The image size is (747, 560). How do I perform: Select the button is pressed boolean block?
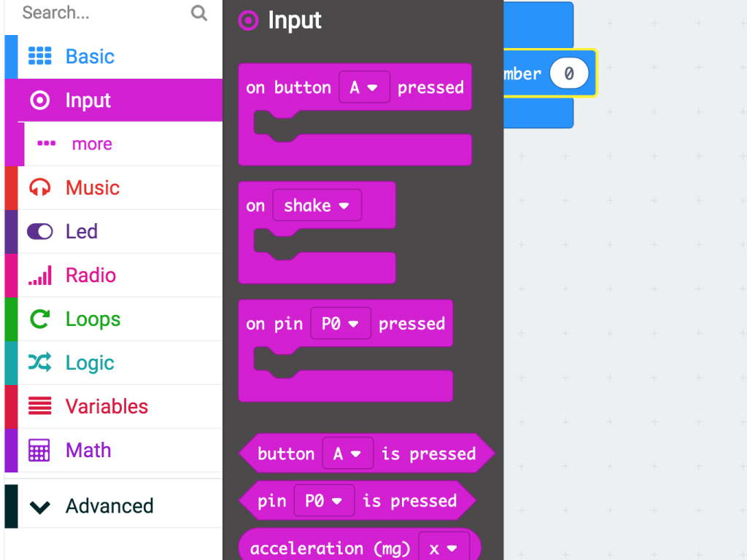pos(367,454)
